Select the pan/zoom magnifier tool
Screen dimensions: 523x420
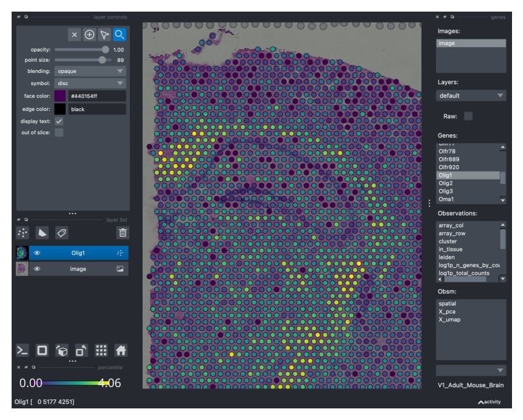(x=119, y=35)
